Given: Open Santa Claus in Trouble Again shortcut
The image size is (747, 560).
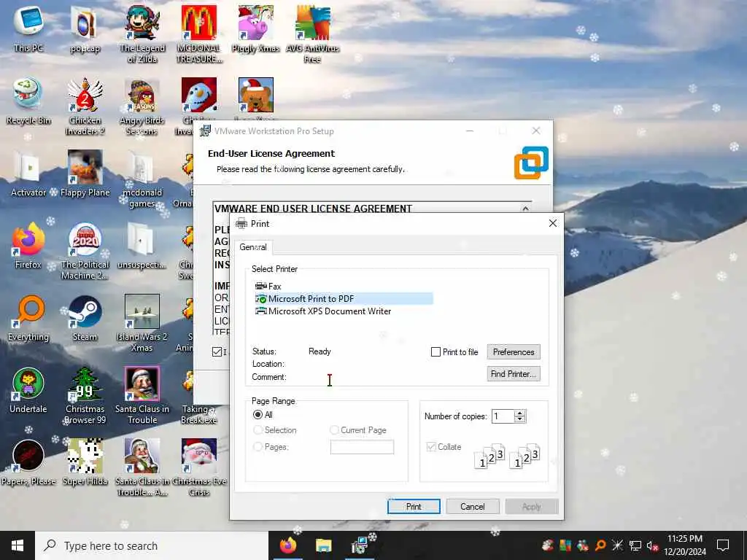Looking at the screenshot, I should (x=142, y=467).
